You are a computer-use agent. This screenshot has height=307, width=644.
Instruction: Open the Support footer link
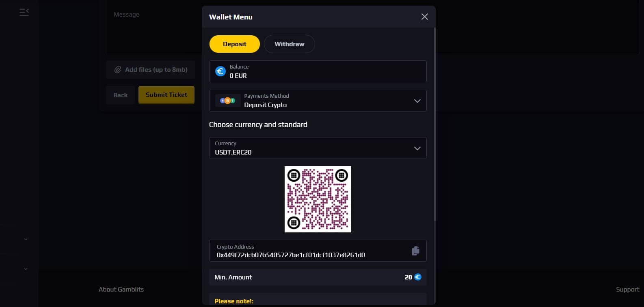(x=627, y=289)
